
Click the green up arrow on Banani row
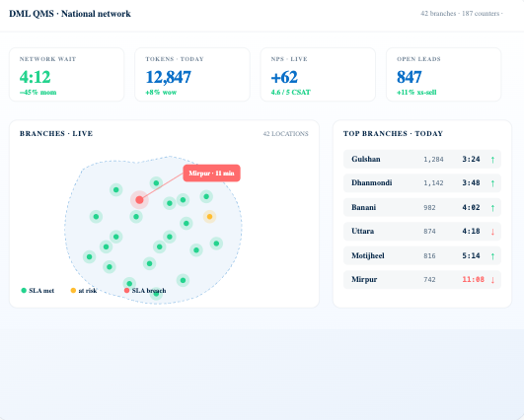(492, 208)
